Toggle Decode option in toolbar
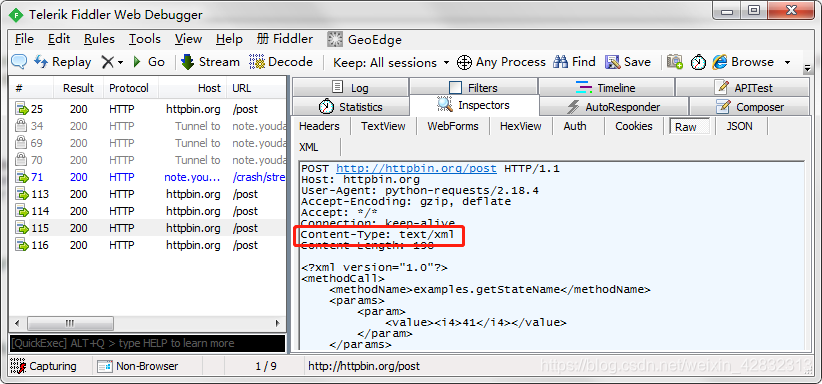 281,62
